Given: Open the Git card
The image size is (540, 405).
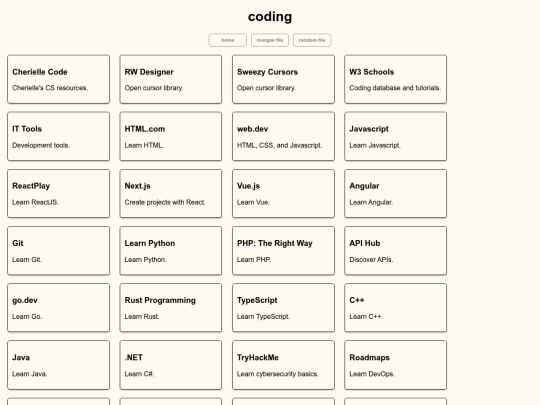Looking at the screenshot, I should (59, 251).
